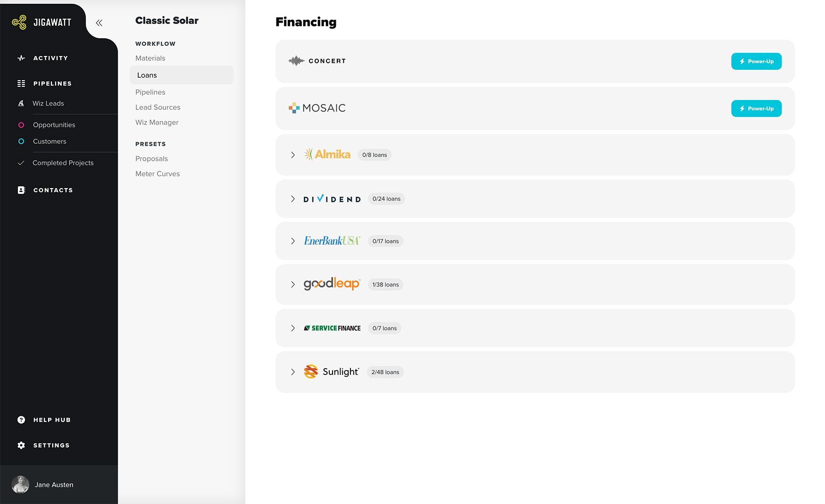Screen dimensions: 825x504
Task: Click the Jigawatt logo icon
Action: coord(19,22)
